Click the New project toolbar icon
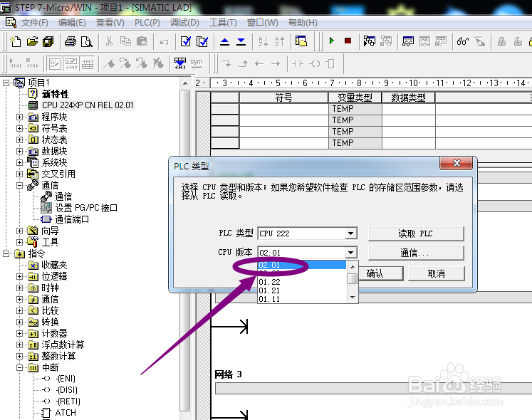532x420 pixels. (x=16, y=41)
